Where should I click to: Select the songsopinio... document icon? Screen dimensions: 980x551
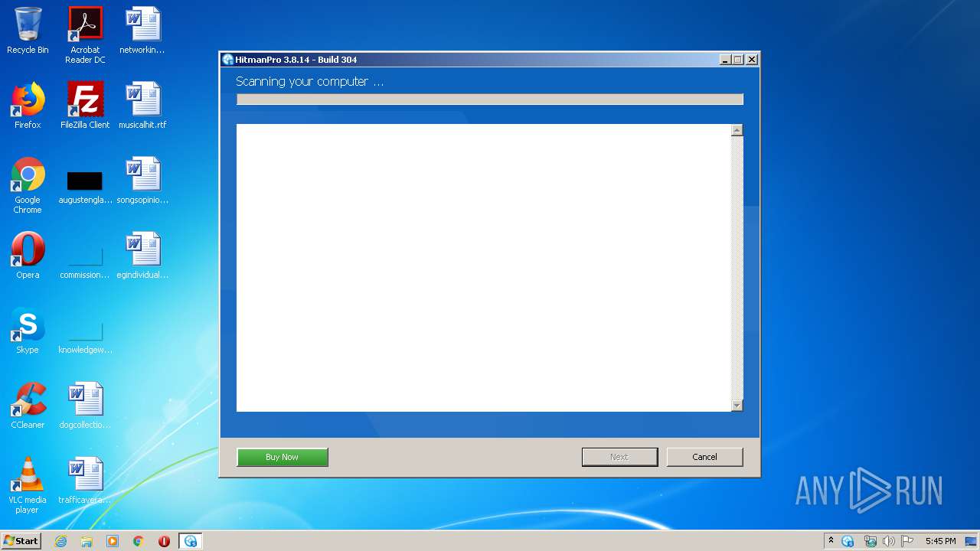click(x=142, y=181)
